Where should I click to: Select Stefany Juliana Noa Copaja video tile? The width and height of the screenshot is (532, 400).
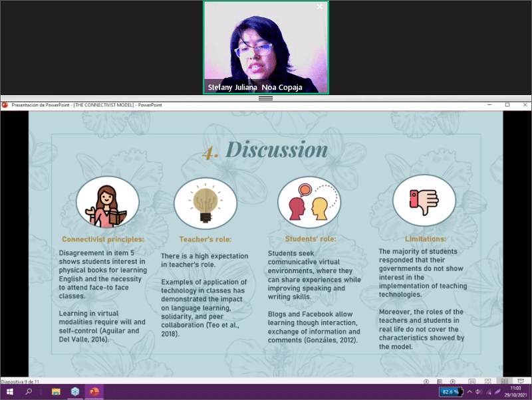265,48
